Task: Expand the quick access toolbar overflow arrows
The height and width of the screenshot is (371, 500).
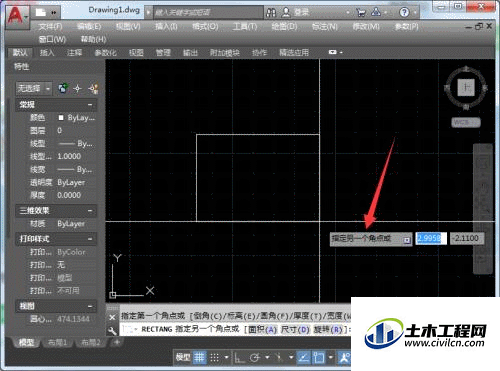Action: coord(54,13)
